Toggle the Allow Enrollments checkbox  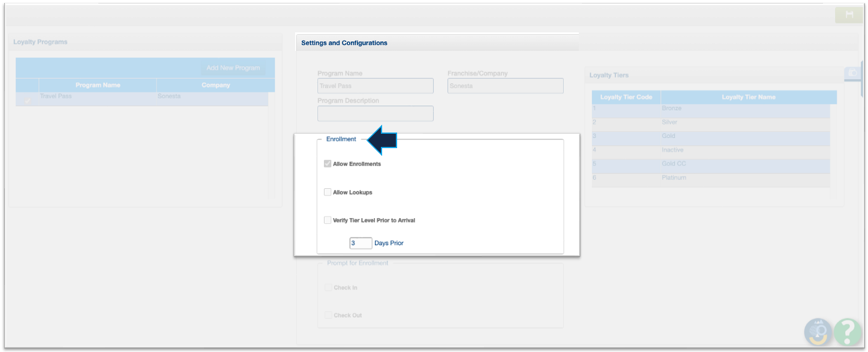click(x=328, y=164)
